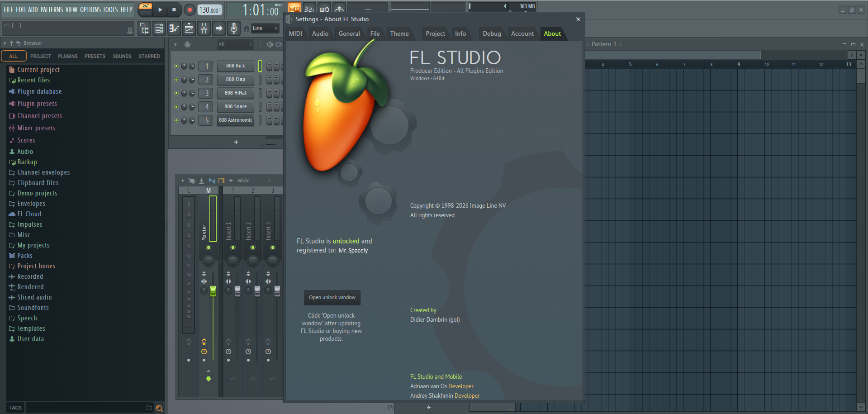Click the cloud icon in hint bar
The height and width of the screenshot is (414, 868).
[x=6, y=25]
